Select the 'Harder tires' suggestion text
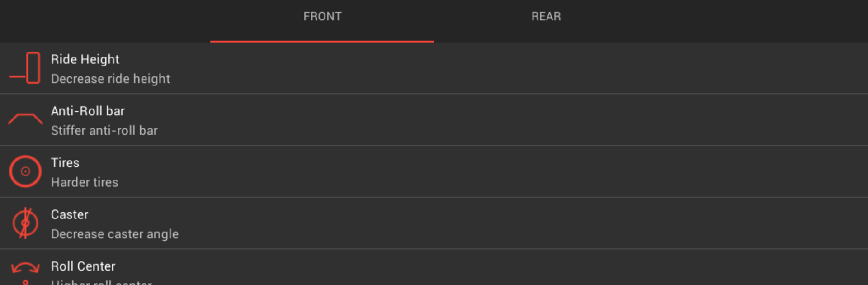Image resolution: width=868 pixels, height=285 pixels. [85, 182]
